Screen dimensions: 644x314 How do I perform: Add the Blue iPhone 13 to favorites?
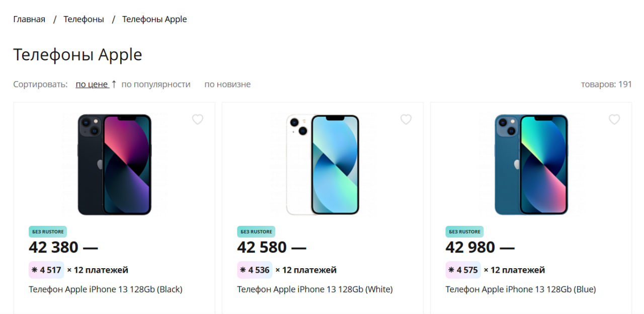click(x=614, y=119)
